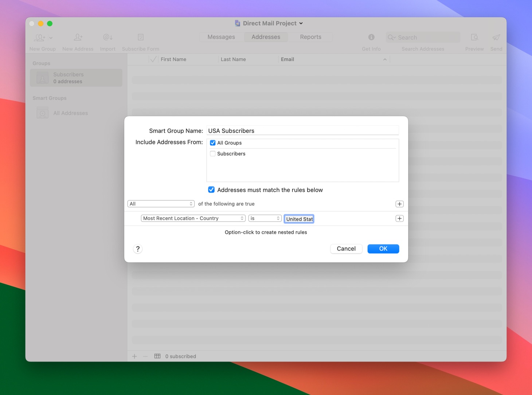Toggle Addresses must match the rules checkbox
This screenshot has height=395, width=532.
(211, 190)
